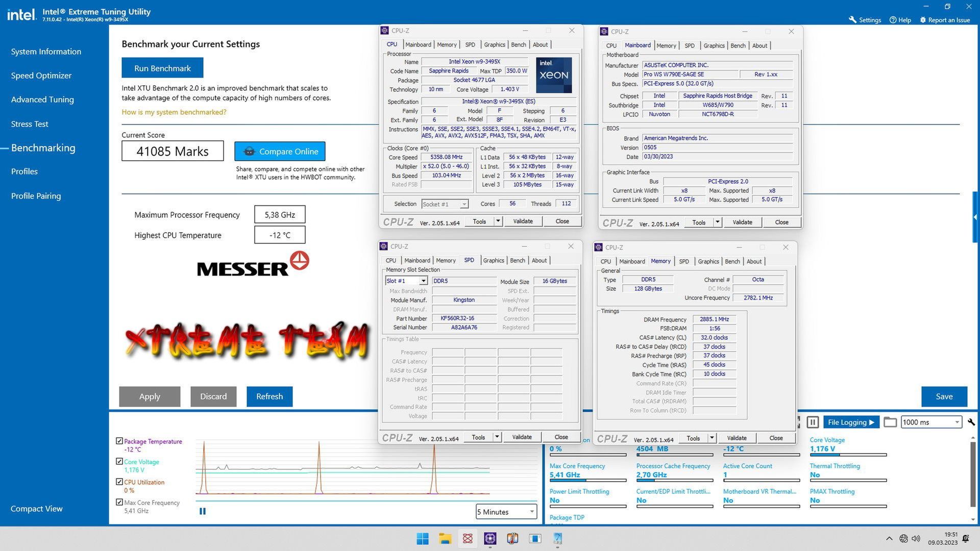Show hidden system tray icons
The image size is (980, 551).
pyautogui.click(x=889, y=538)
